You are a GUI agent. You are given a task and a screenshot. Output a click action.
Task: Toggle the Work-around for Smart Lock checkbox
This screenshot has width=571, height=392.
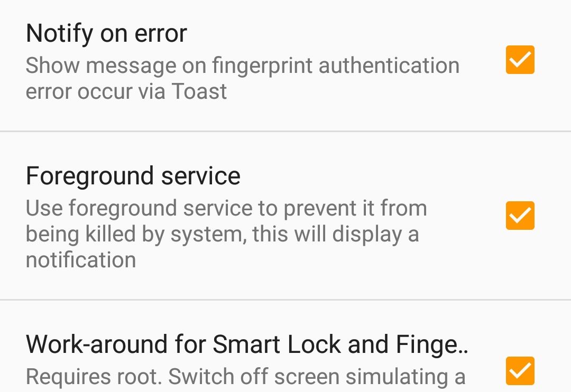(520, 371)
